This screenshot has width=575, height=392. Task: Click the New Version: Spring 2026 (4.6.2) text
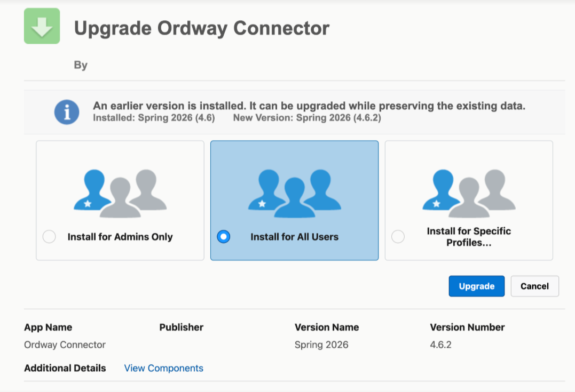coord(307,117)
